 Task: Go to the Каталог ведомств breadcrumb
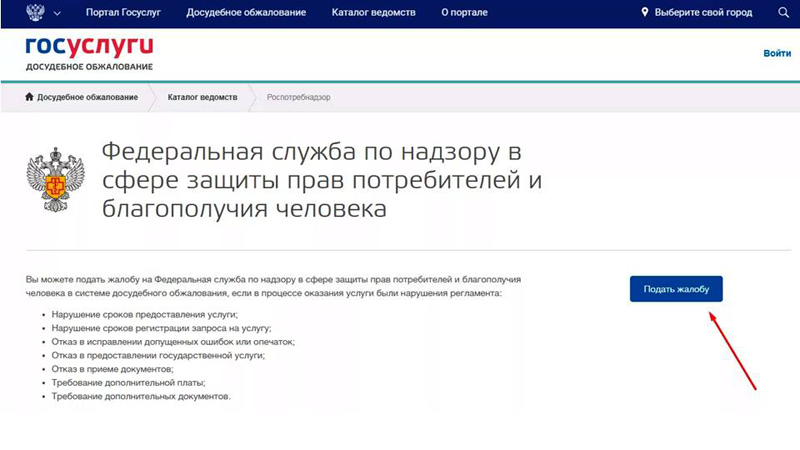202,97
